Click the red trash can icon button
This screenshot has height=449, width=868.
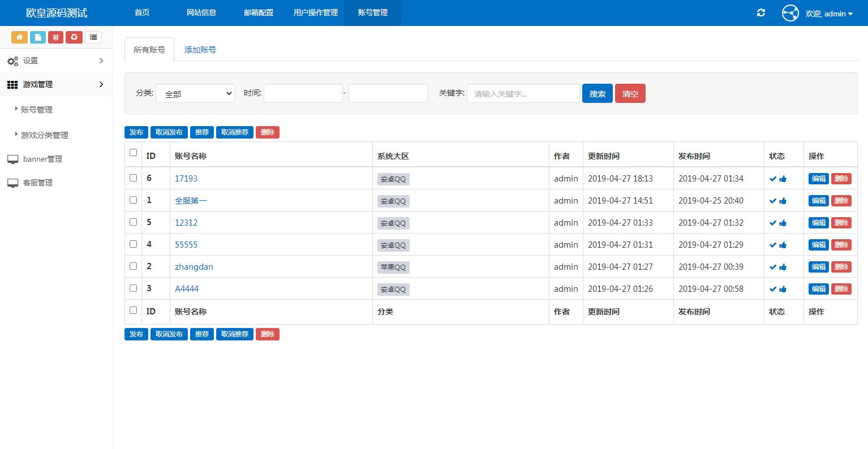(55, 37)
